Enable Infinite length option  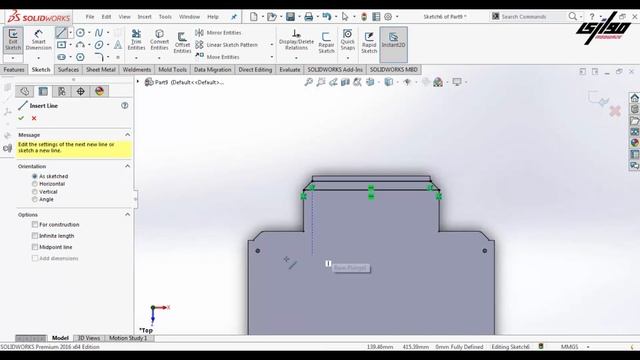click(35, 236)
